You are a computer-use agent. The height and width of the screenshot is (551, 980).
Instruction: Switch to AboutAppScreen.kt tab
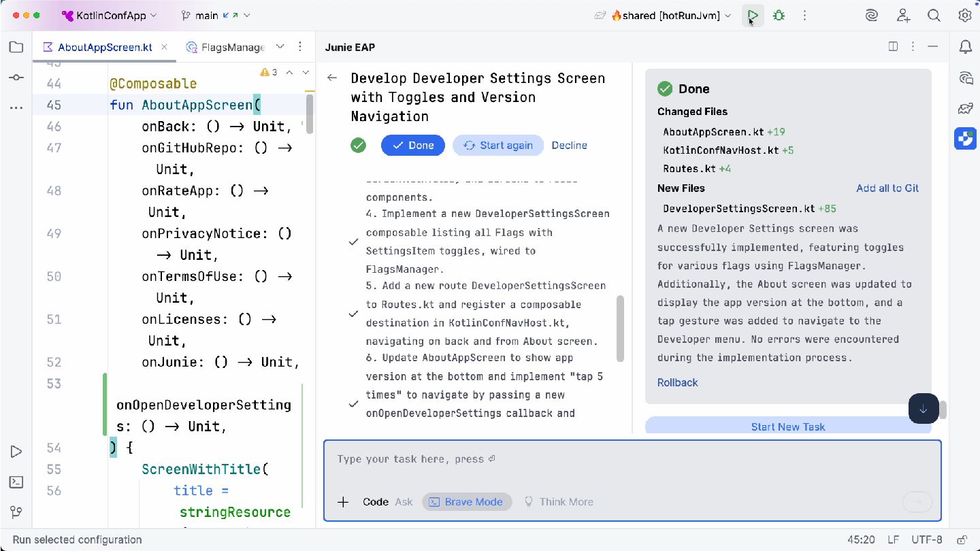click(x=105, y=47)
